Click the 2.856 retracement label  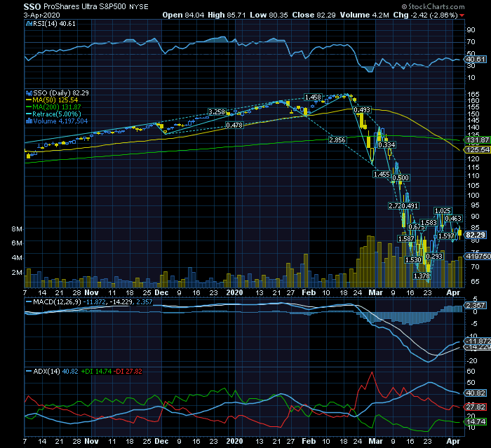click(337, 140)
